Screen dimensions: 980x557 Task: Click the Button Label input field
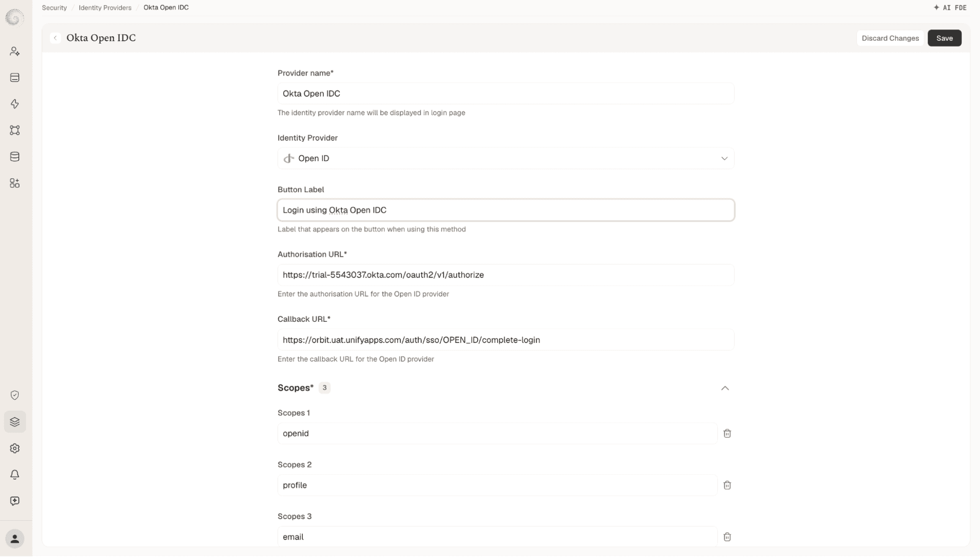(506, 210)
